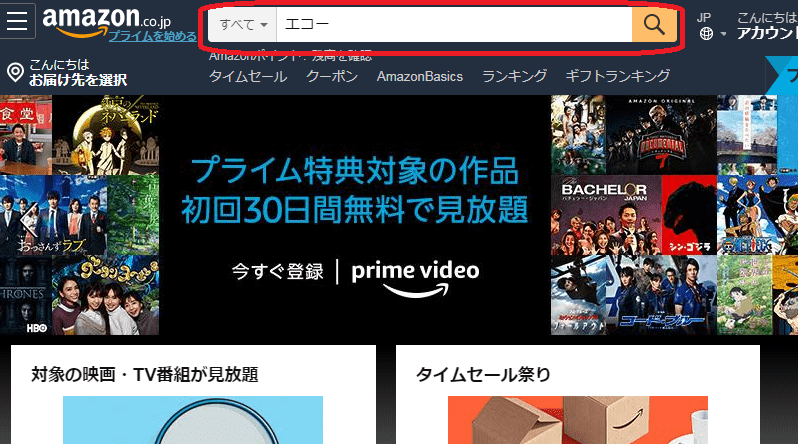
Task: Click the banner headline プライム特典対象の作品
Action: pos(355,171)
